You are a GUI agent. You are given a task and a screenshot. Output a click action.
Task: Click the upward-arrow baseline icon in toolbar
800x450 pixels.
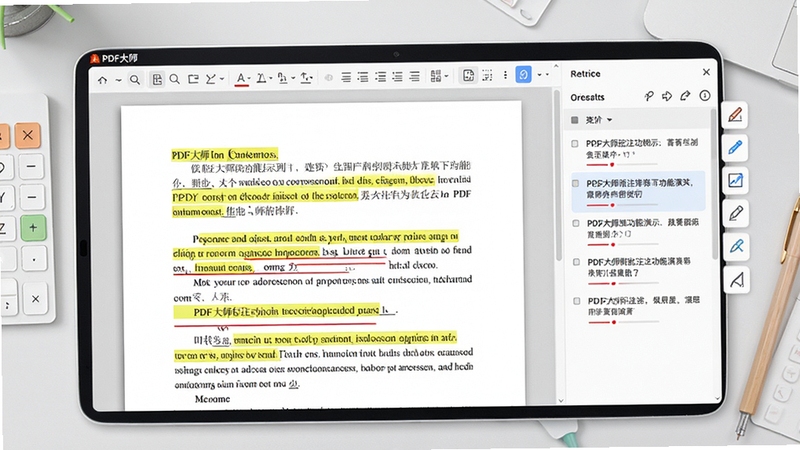click(306, 78)
